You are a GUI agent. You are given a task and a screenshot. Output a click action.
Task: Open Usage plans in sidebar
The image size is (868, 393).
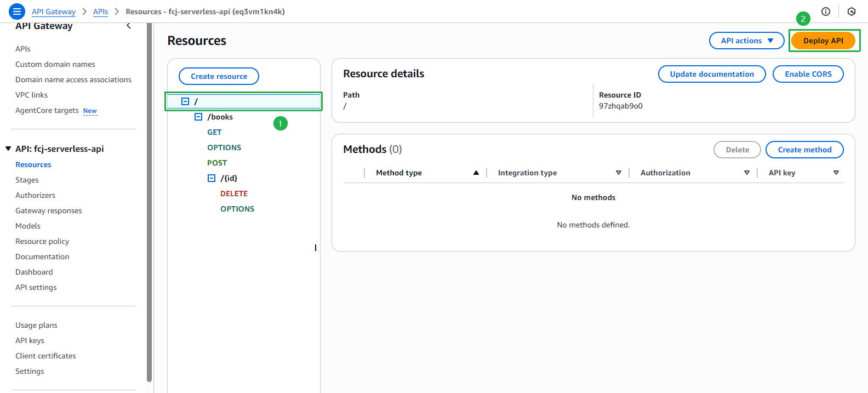tap(36, 325)
